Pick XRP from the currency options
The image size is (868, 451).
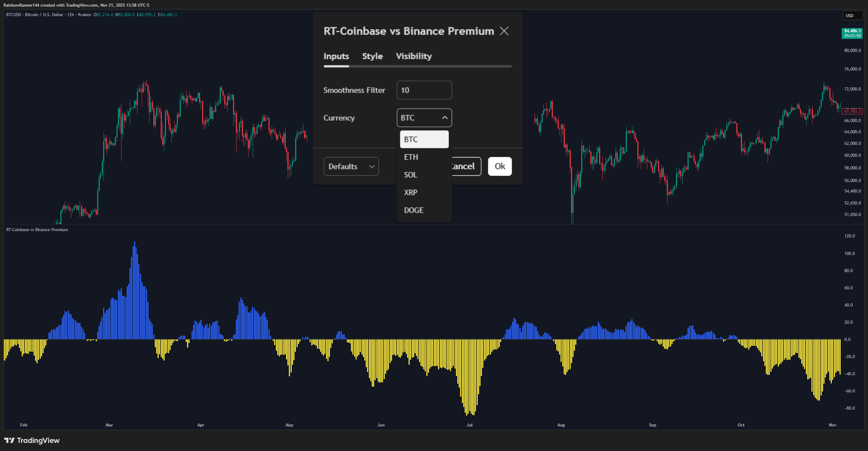tap(424, 193)
